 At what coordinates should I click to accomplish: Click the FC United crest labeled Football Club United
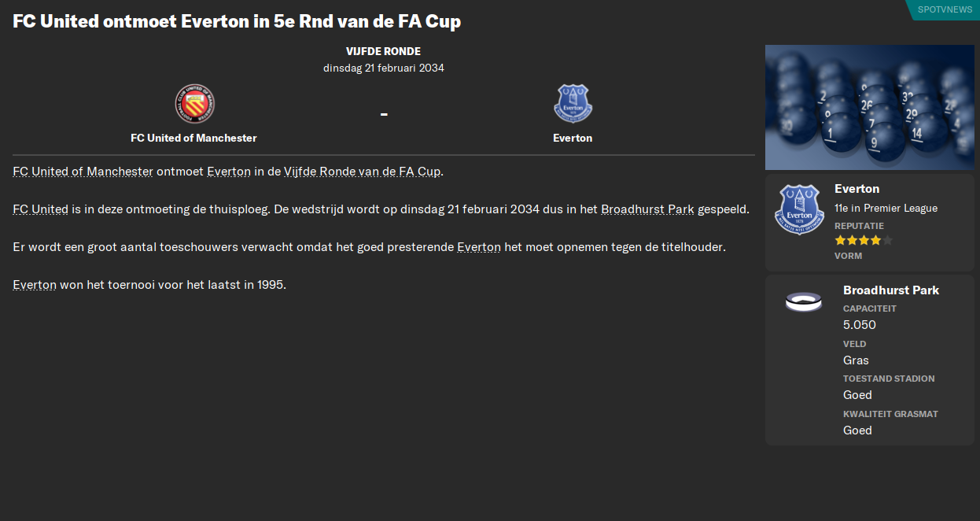(193, 103)
